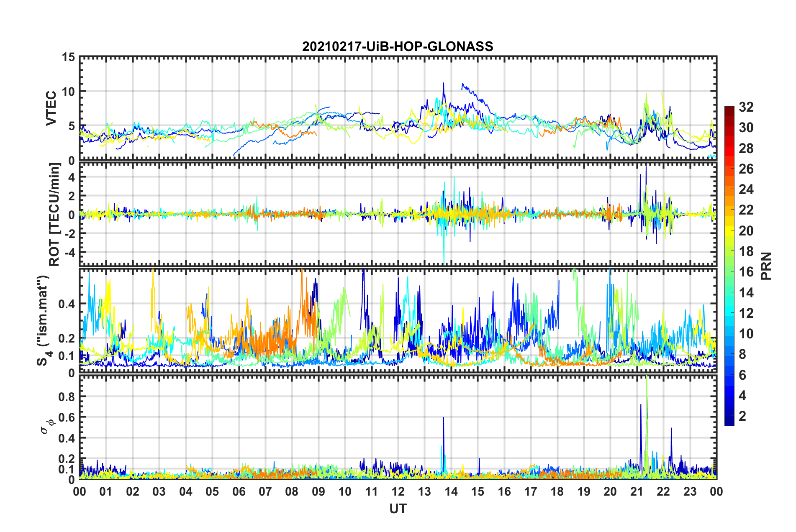Select x-axis tick label 12
The height and width of the screenshot is (532, 796).
398,491
